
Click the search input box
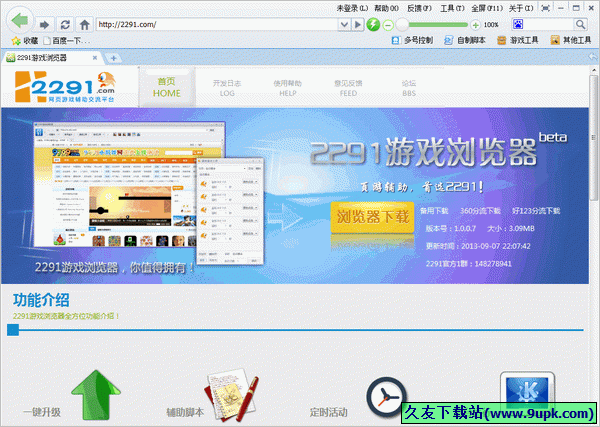(x=549, y=24)
